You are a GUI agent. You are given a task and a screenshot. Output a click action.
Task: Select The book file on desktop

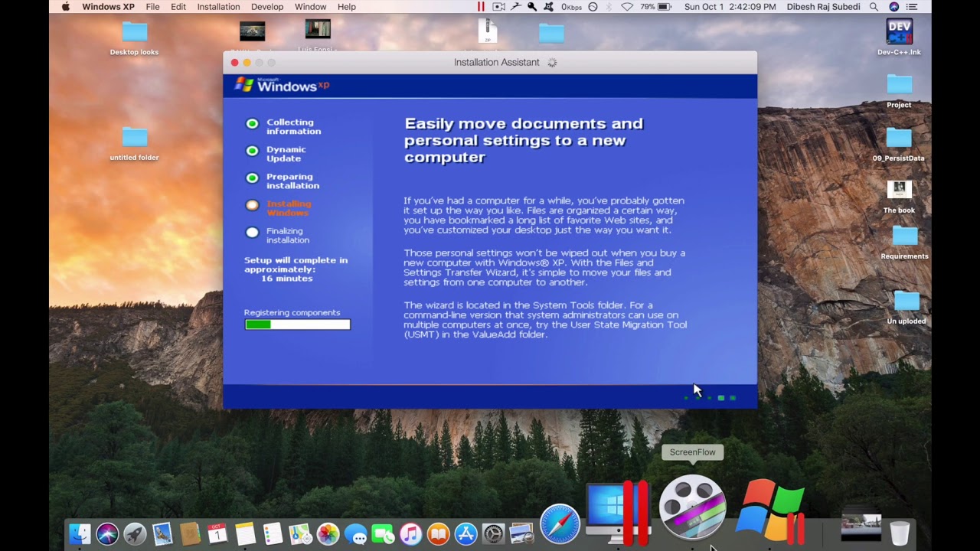pos(899,197)
